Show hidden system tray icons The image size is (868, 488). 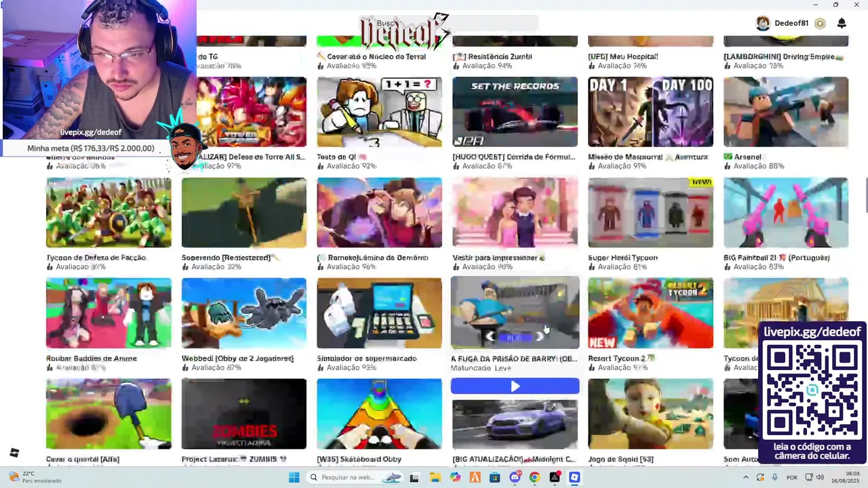point(746,477)
